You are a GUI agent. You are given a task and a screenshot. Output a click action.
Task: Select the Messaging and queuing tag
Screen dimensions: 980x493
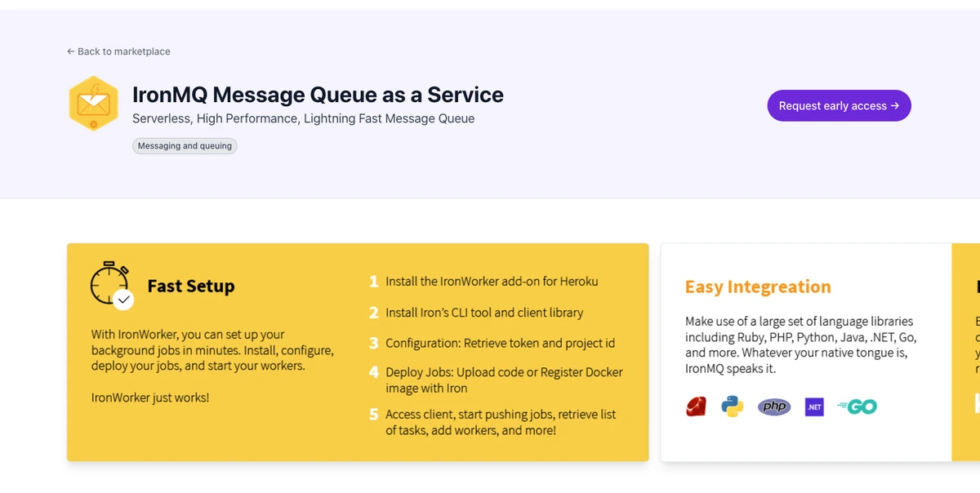tap(185, 146)
